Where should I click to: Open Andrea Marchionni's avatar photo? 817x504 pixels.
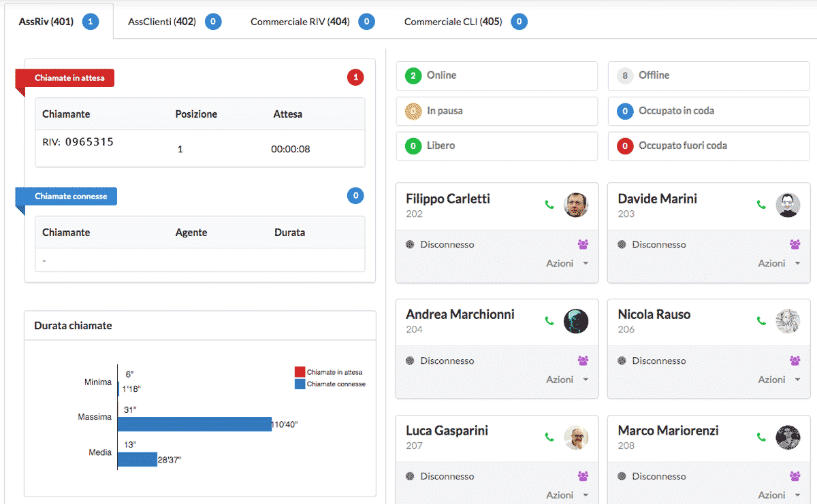pos(576,321)
